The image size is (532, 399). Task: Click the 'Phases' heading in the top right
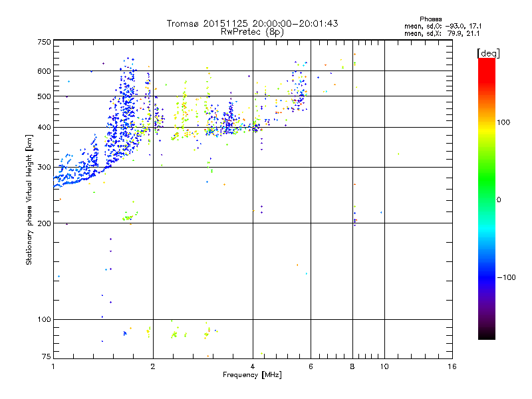coord(430,19)
